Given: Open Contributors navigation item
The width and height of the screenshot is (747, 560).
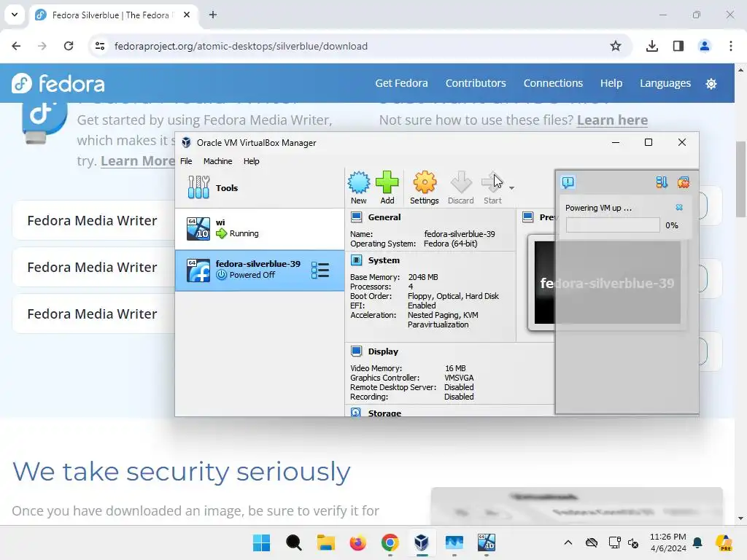Looking at the screenshot, I should pyautogui.click(x=476, y=83).
